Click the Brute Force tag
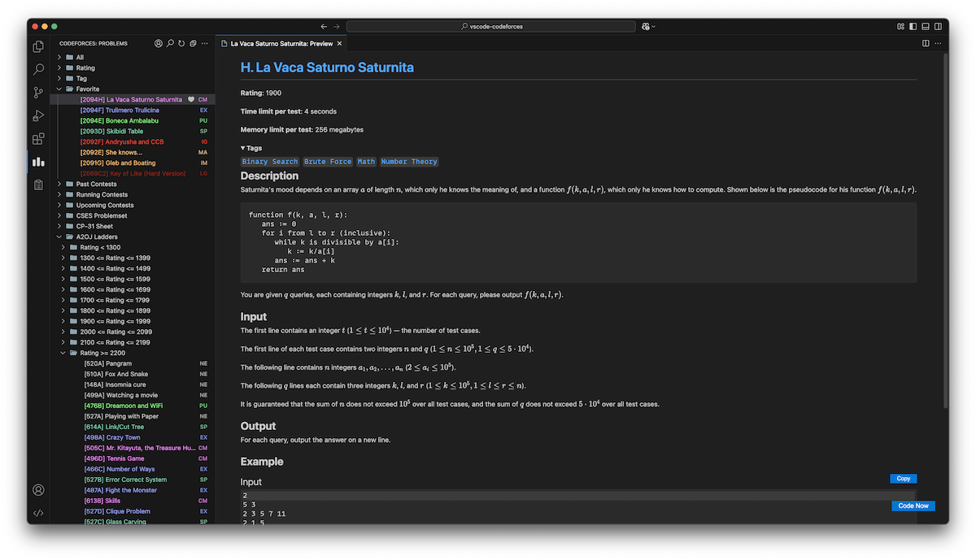This screenshot has width=976, height=560. point(328,162)
